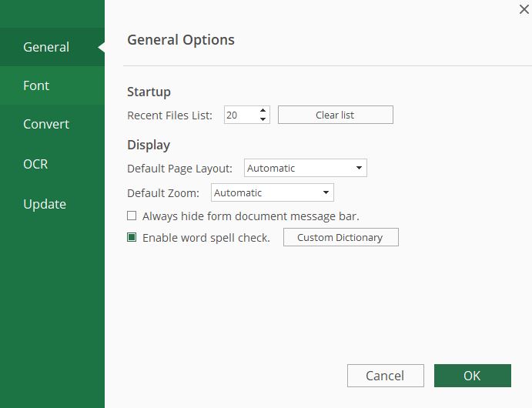Select the Update tab in sidebar
Image resolution: width=532 pixels, height=408 pixels.
pyautogui.click(x=52, y=204)
